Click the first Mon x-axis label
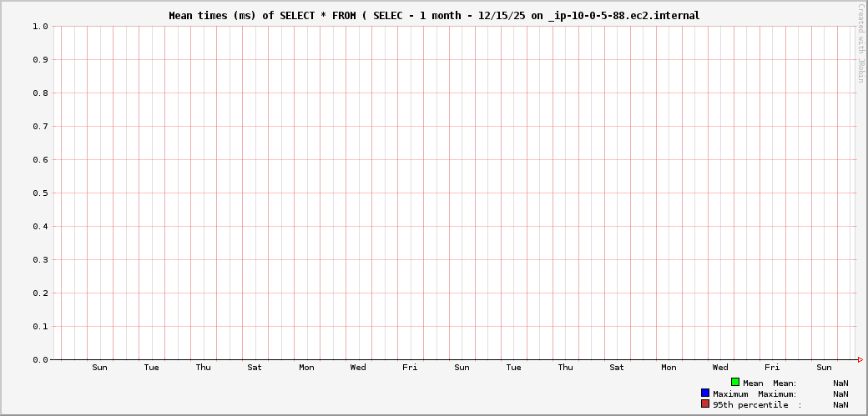 tap(306, 368)
